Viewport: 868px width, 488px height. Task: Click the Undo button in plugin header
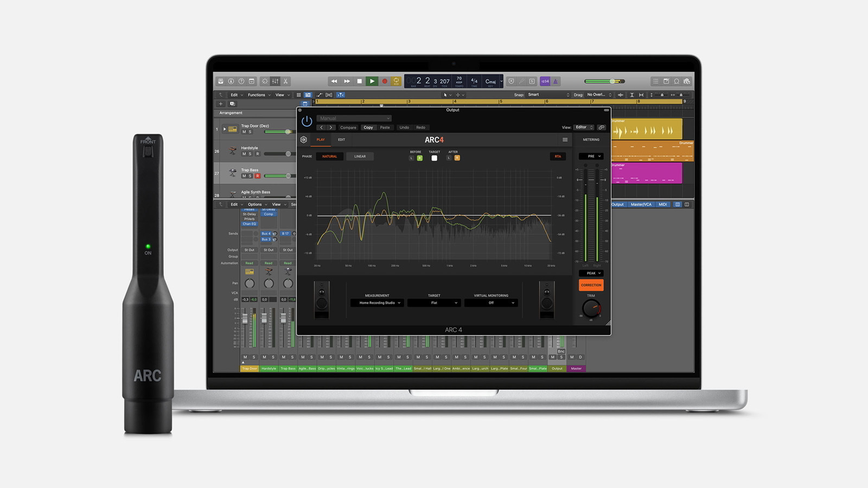404,127
